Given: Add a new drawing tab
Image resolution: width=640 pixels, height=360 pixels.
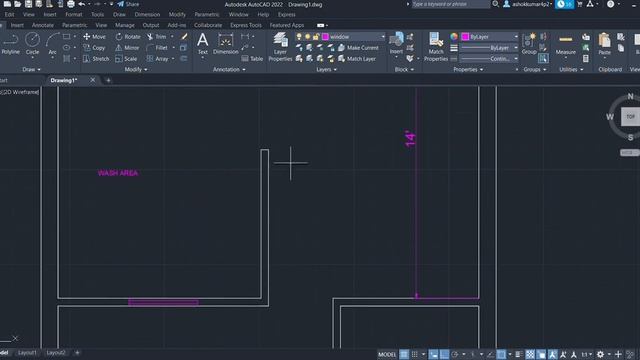Looking at the screenshot, I should pos(108,80).
